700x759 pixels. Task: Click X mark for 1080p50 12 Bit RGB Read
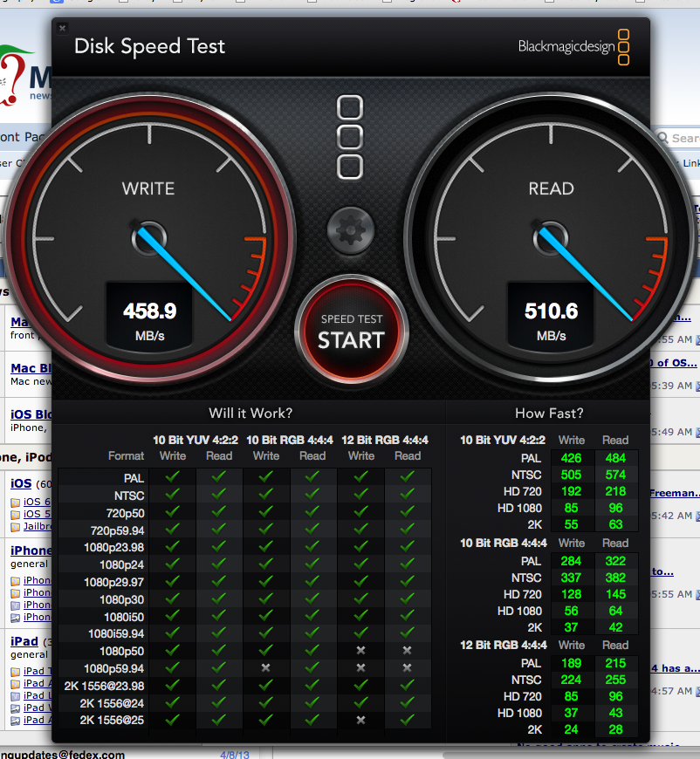click(x=407, y=651)
